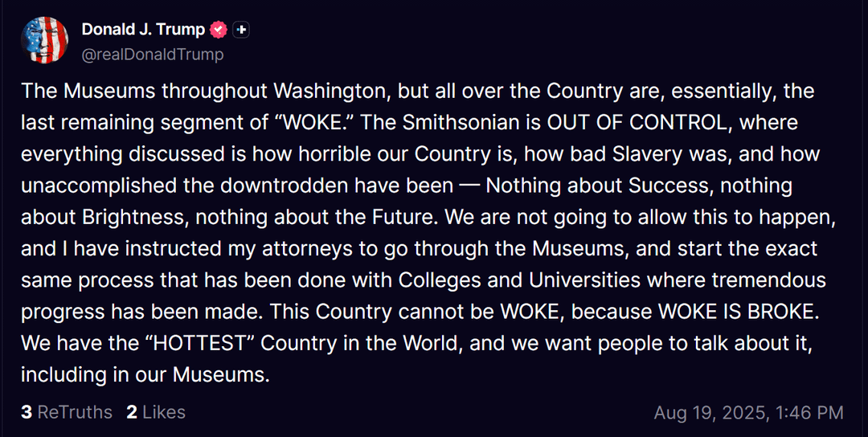Screen dimensions: 868x437
Task: Open the flag-painted profile avatar
Action: click(44, 40)
